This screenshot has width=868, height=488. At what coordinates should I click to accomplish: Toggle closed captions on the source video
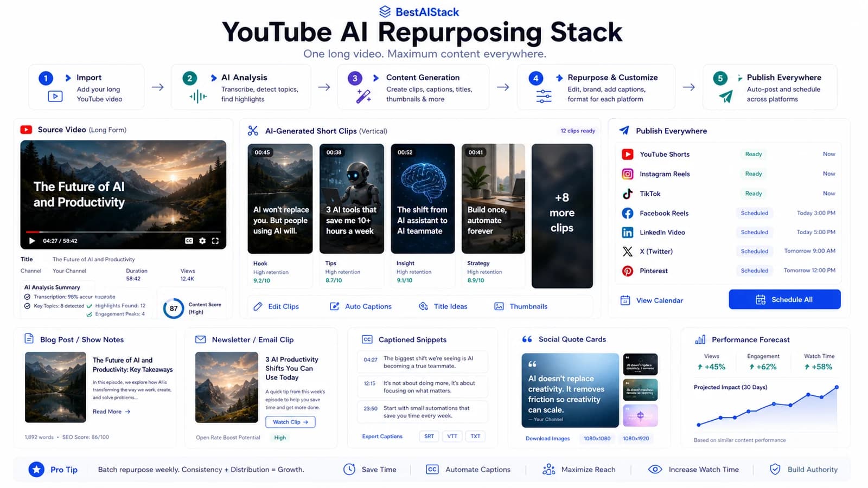click(189, 241)
